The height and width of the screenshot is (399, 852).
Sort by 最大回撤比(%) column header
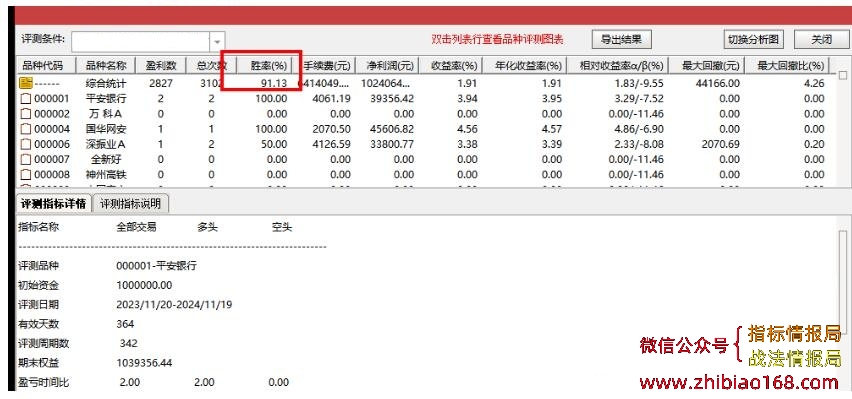tap(791, 66)
